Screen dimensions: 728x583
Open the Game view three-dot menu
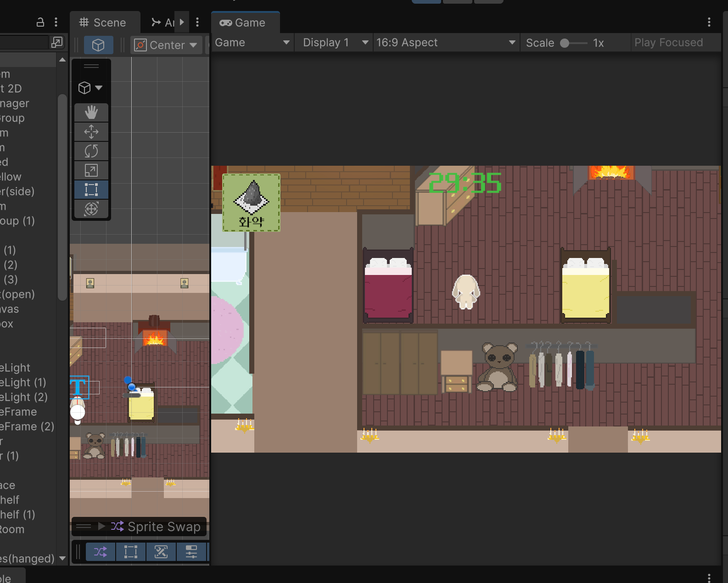click(709, 22)
